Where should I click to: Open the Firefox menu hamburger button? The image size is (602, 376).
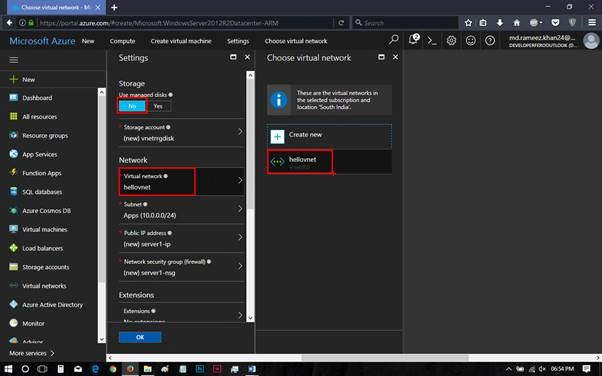(592, 23)
